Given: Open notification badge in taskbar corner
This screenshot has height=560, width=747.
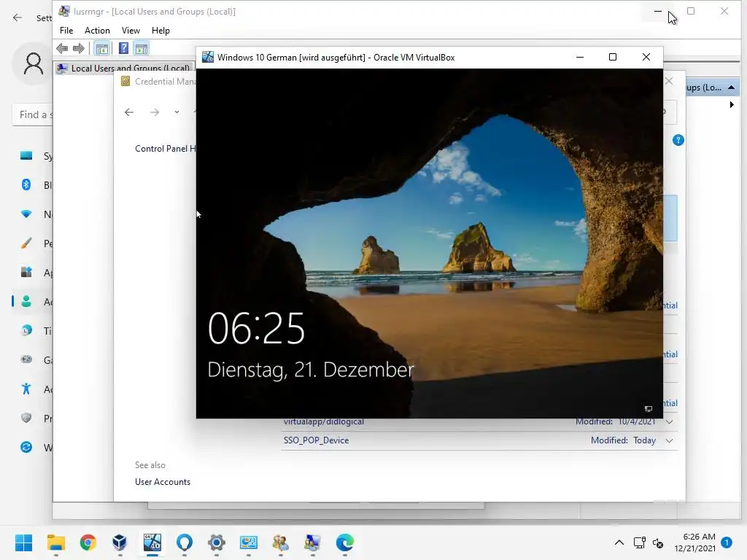Looking at the screenshot, I should (x=727, y=542).
